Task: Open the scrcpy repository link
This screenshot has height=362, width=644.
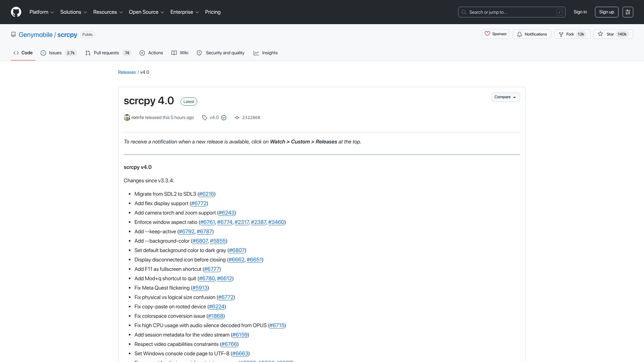Action: pos(67,35)
